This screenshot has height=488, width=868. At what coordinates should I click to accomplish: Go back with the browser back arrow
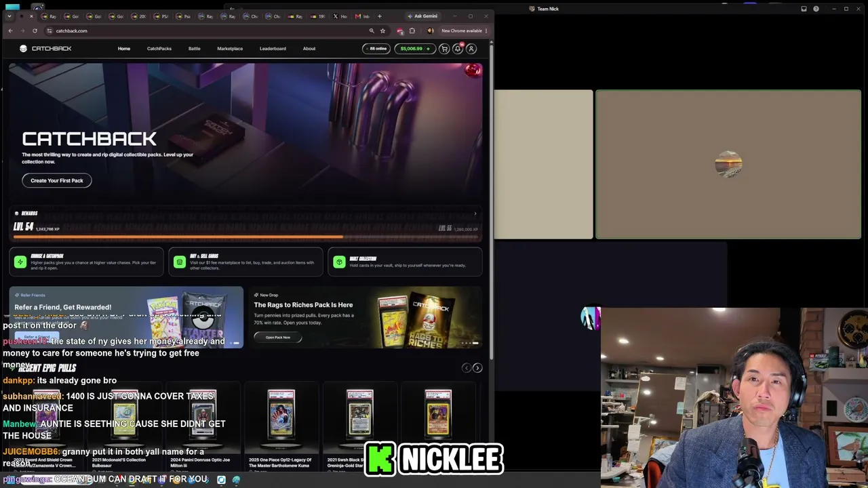pyautogui.click(x=10, y=30)
